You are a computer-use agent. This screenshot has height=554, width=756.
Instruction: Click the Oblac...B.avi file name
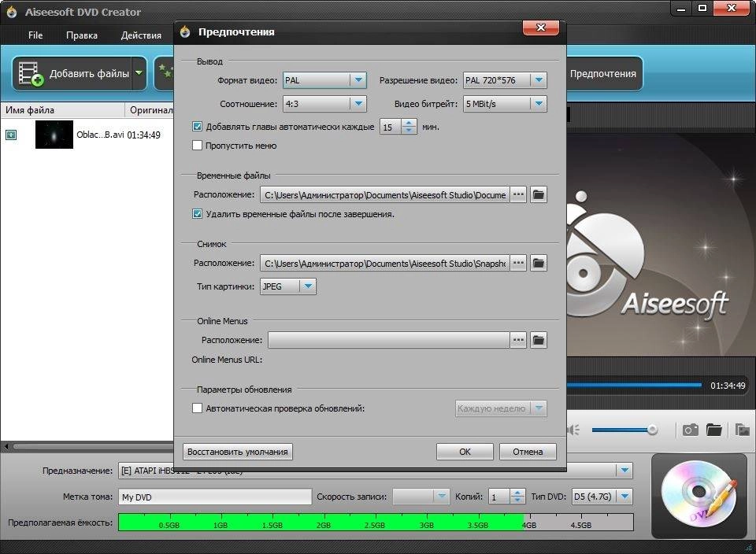click(x=100, y=135)
